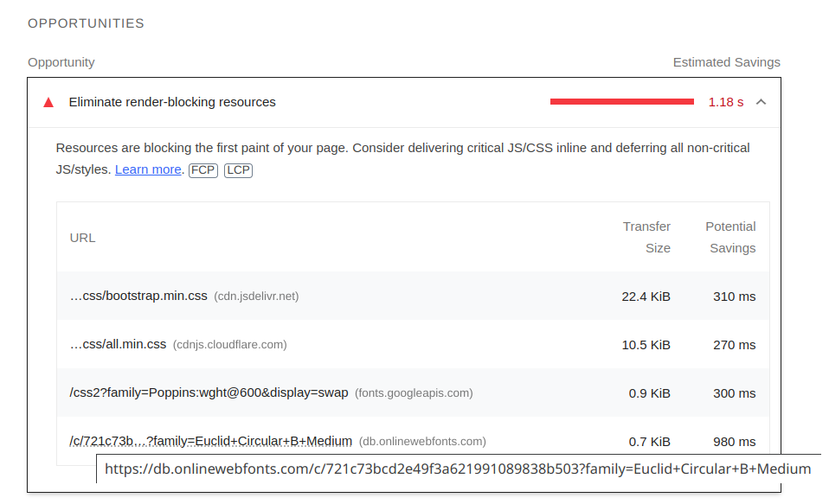Viewport: 829px width, 504px height.
Task: Click the LCP metric tag
Action: [238, 170]
